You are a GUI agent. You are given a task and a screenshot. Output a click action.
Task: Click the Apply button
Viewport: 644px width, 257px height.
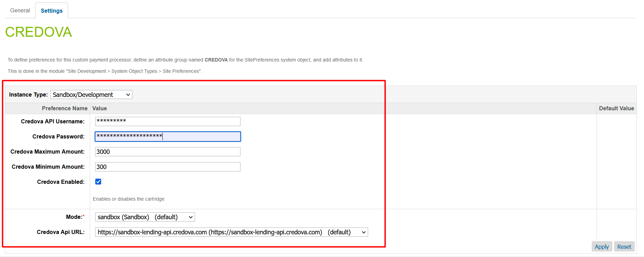click(602, 247)
